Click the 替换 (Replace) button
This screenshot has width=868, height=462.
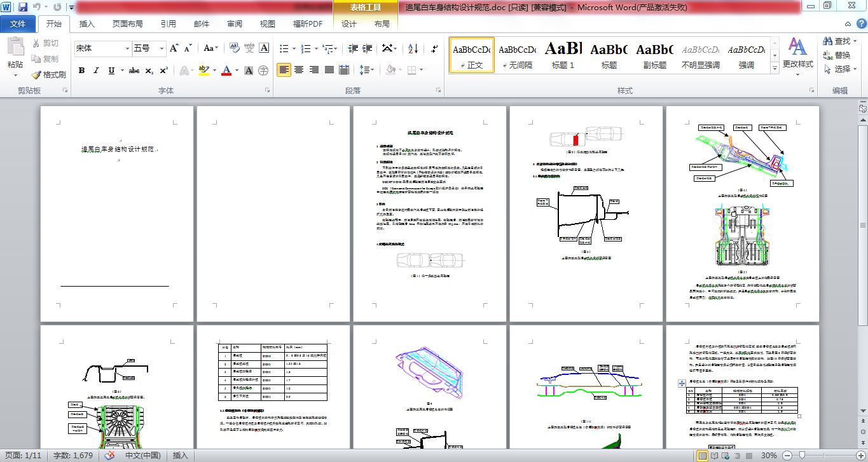(x=836, y=55)
